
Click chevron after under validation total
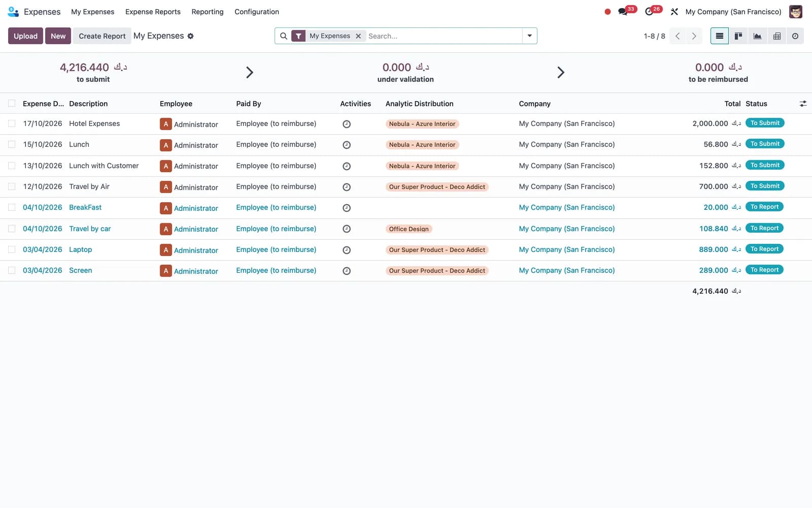click(561, 72)
